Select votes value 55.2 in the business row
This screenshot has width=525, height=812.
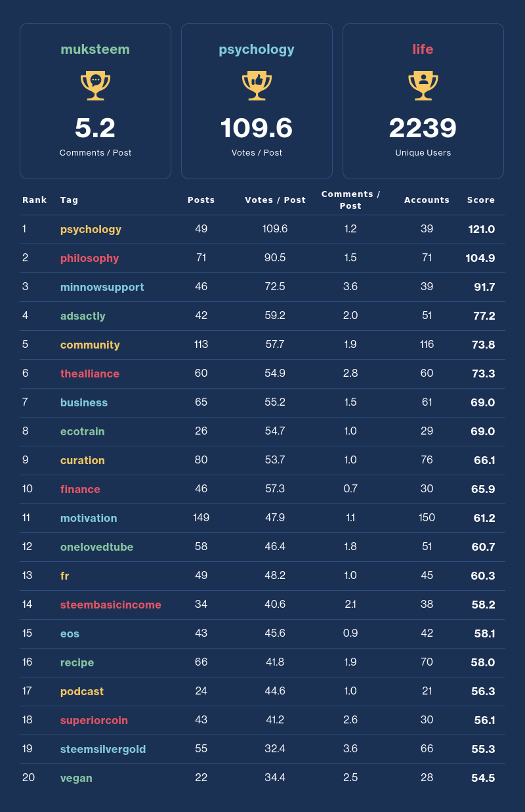tap(275, 402)
